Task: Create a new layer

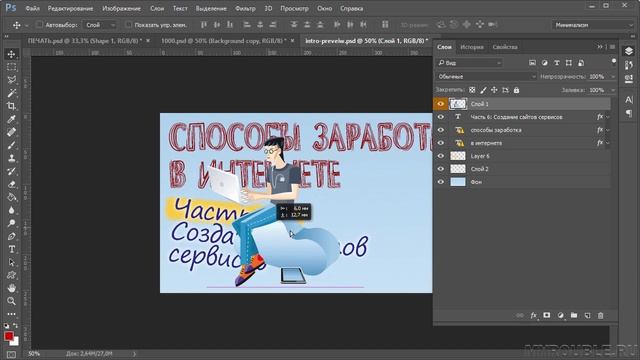Action: tap(587, 316)
